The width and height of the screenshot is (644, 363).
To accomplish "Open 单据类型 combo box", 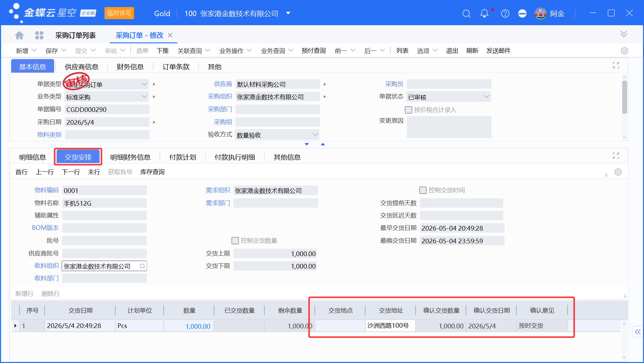I will coord(106,84).
